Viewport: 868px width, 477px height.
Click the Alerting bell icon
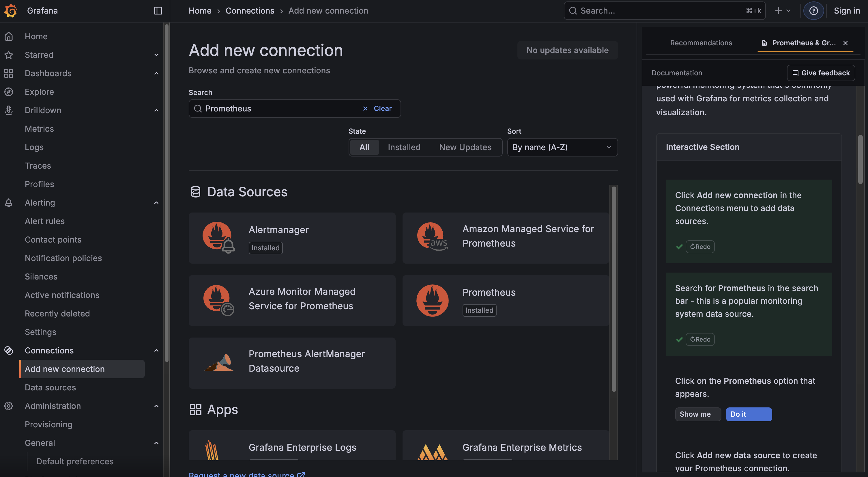point(8,203)
